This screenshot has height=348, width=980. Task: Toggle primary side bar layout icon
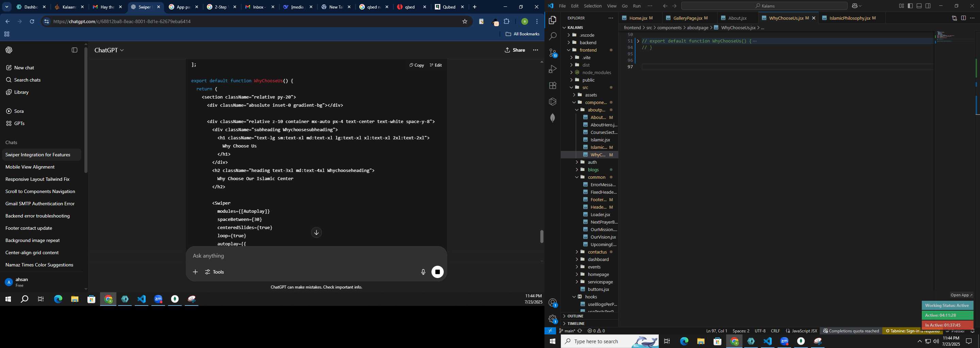[x=910, y=6]
